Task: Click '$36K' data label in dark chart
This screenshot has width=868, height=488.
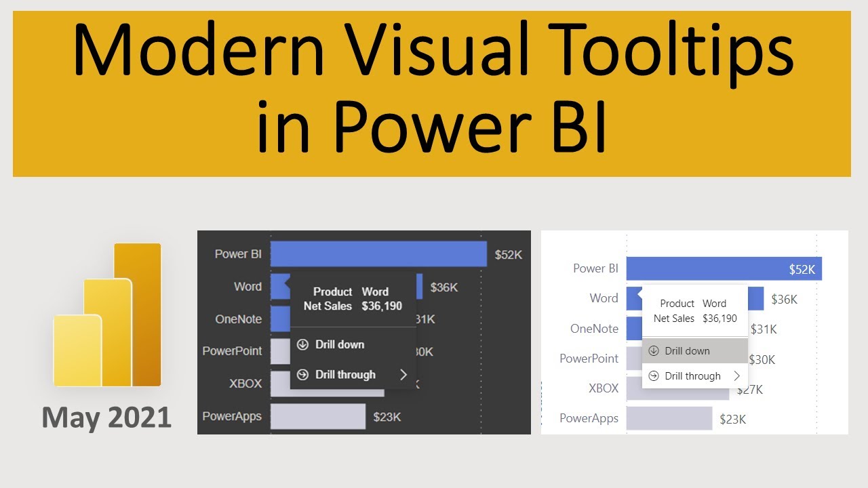Action: tap(444, 287)
